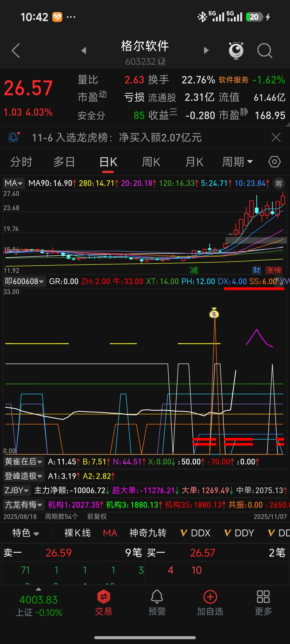Screen dimensions: 290x644
Task: Open chart settings hexagon icon
Action: click(274, 162)
